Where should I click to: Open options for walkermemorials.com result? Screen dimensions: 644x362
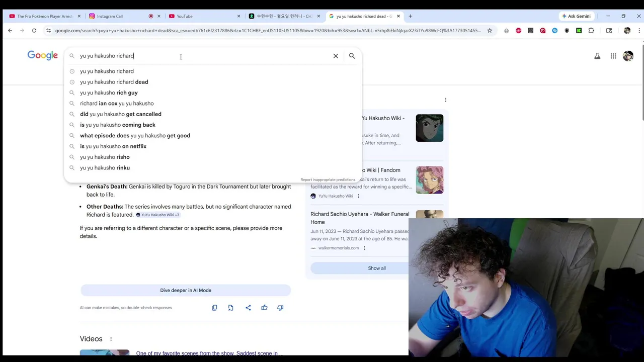tap(364, 248)
